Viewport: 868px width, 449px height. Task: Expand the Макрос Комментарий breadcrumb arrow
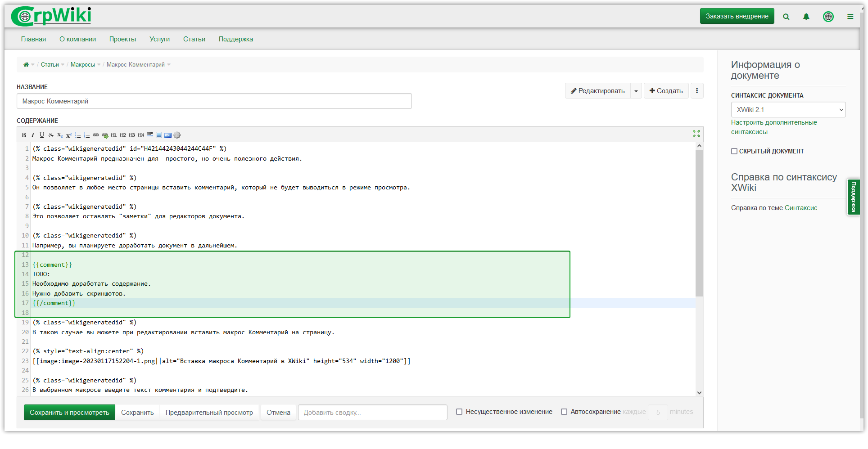pos(169,65)
